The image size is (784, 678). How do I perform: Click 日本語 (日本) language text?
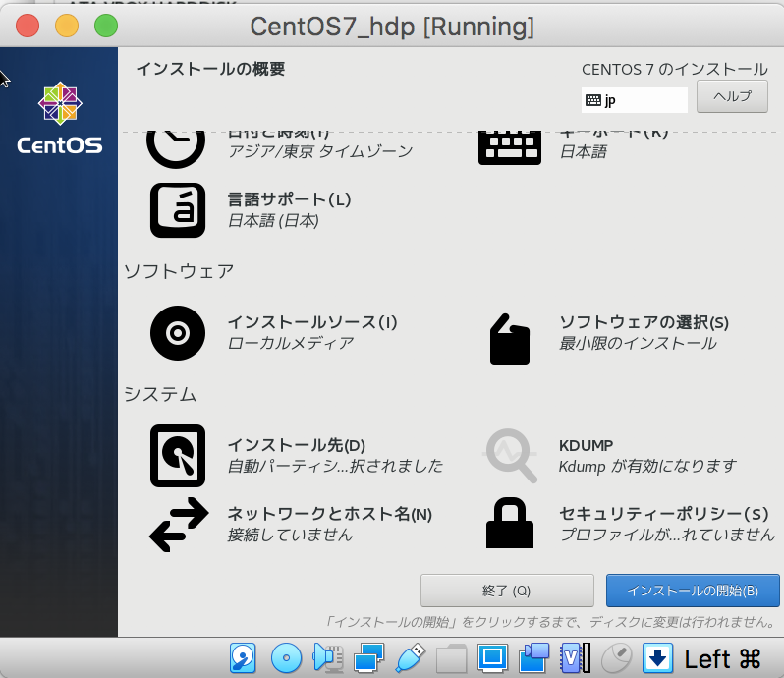[273, 220]
